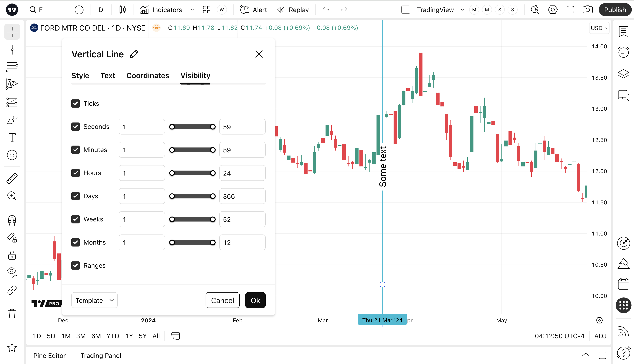Click the magnet mode icon
The width and height of the screenshot is (634, 364).
12,220
